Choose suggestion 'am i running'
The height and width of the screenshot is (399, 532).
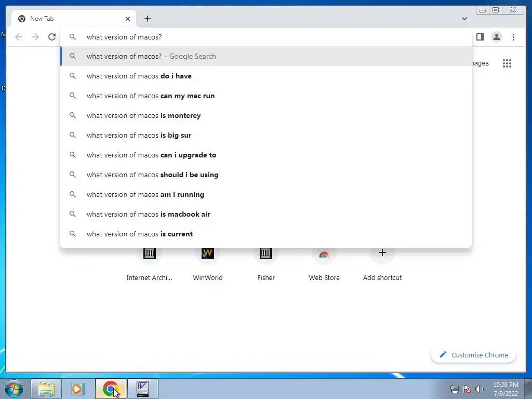click(x=266, y=194)
